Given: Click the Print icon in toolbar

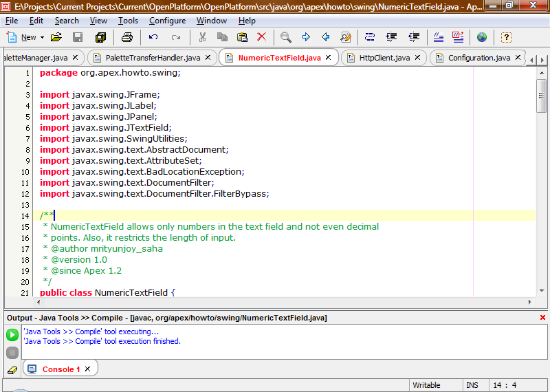Looking at the screenshot, I should point(127,37).
